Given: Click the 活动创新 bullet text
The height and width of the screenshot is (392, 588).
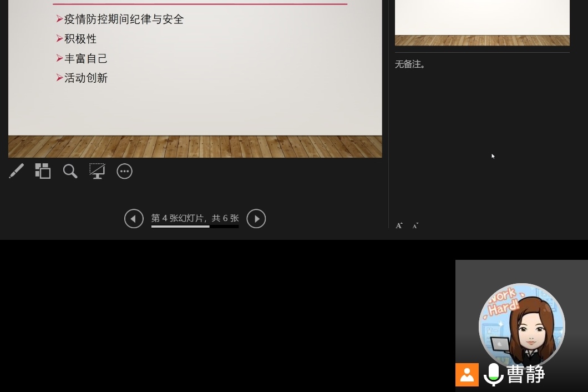Looking at the screenshot, I should pyautogui.click(x=86, y=78).
